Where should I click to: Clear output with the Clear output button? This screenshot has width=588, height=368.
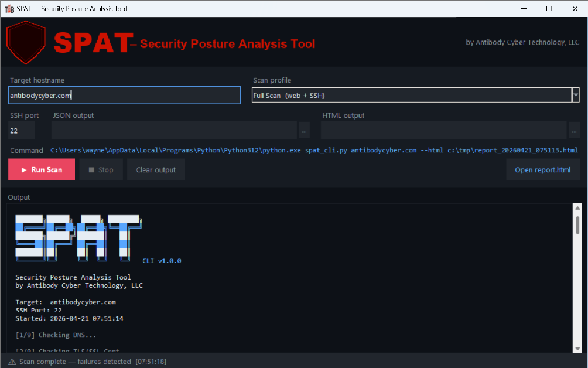(156, 169)
